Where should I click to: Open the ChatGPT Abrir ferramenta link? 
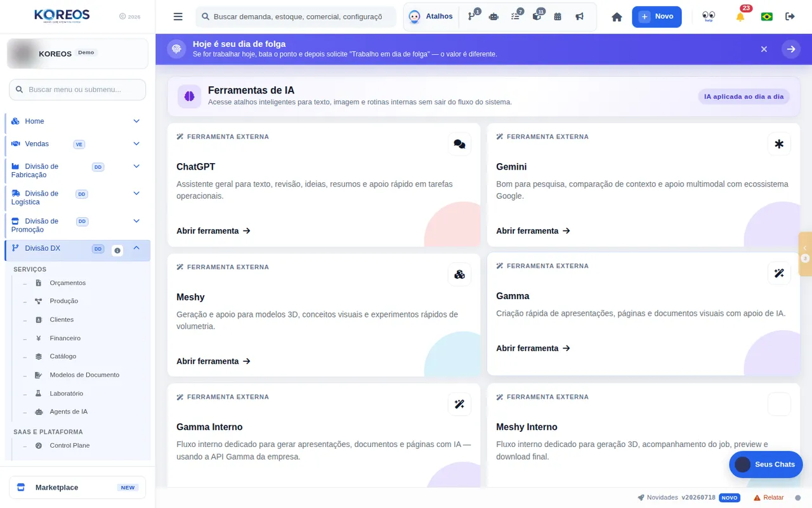pos(213,231)
